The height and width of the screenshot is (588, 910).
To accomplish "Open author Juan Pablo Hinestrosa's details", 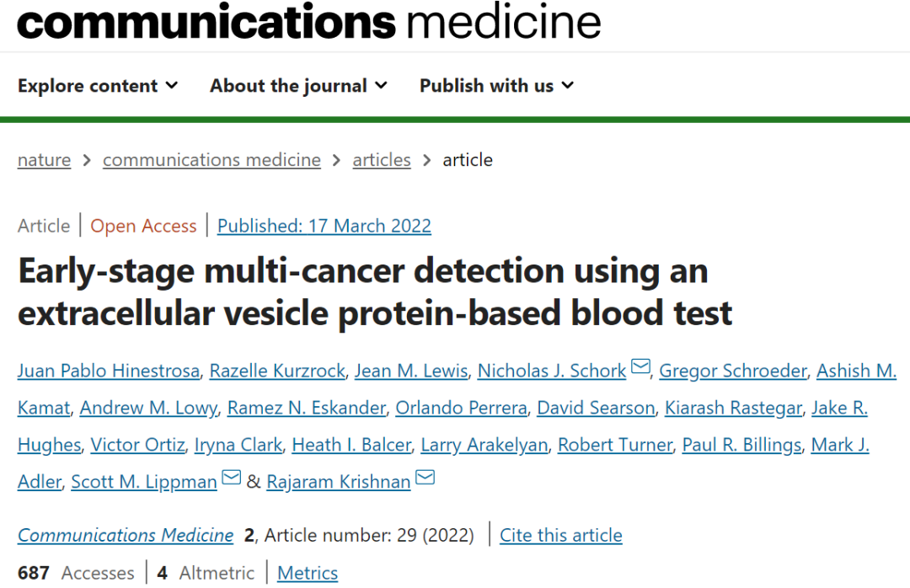I will pos(109,371).
